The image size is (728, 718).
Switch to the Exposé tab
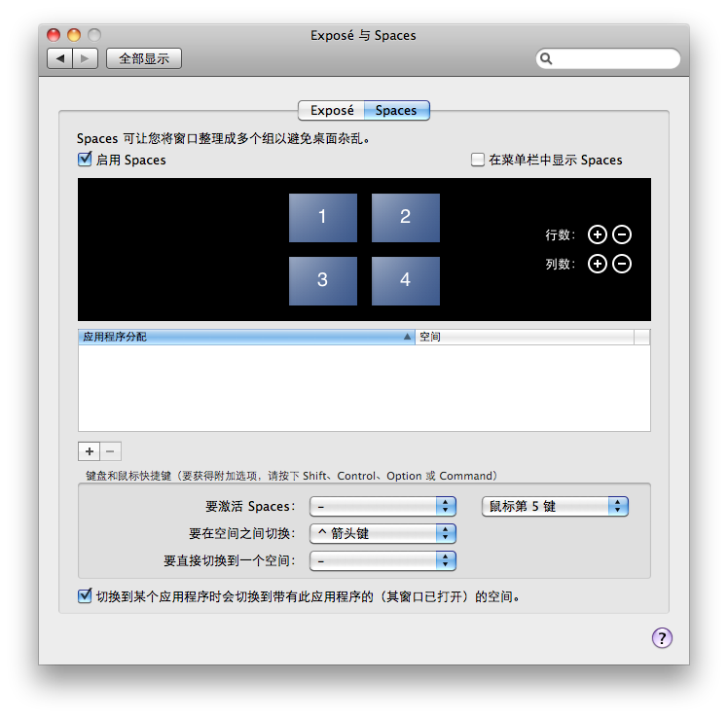[x=332, y=111]
